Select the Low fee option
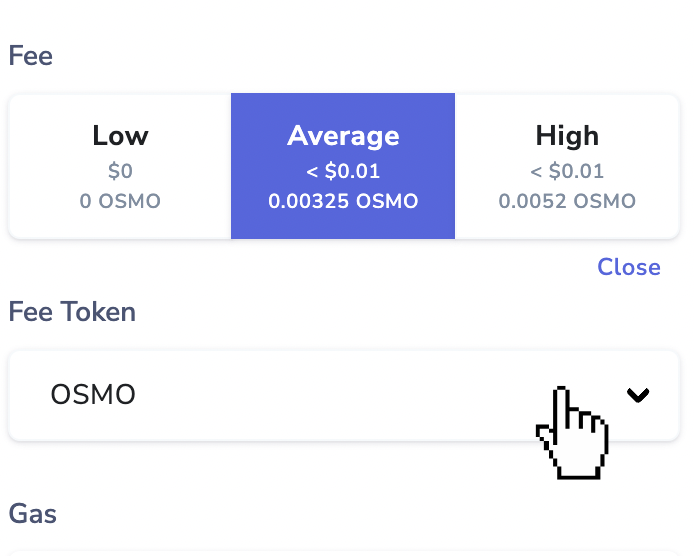The image size is (694, 556). click(120, 166)
